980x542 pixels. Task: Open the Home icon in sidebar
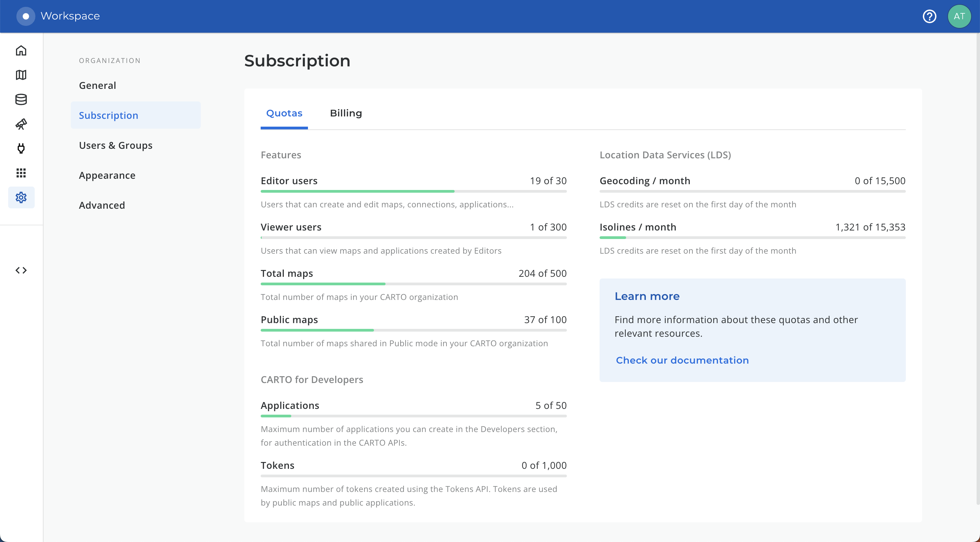[x=21, y=51]
